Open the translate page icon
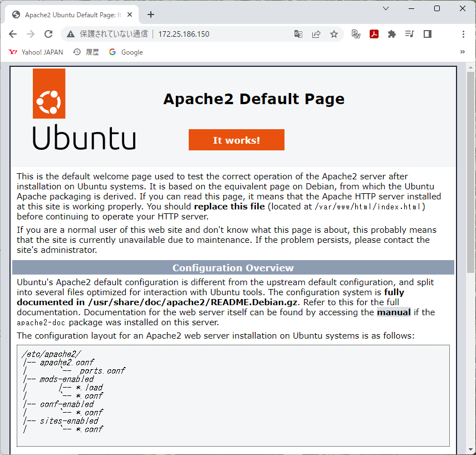Image resolution: width=476 pixels, height=455 pixels. [298, 34]
